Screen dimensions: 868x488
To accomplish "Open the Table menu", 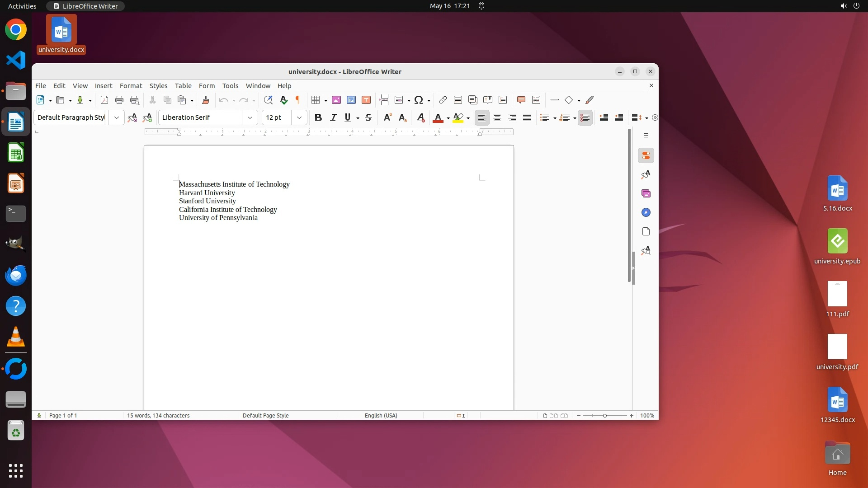I will click(183, 86).
